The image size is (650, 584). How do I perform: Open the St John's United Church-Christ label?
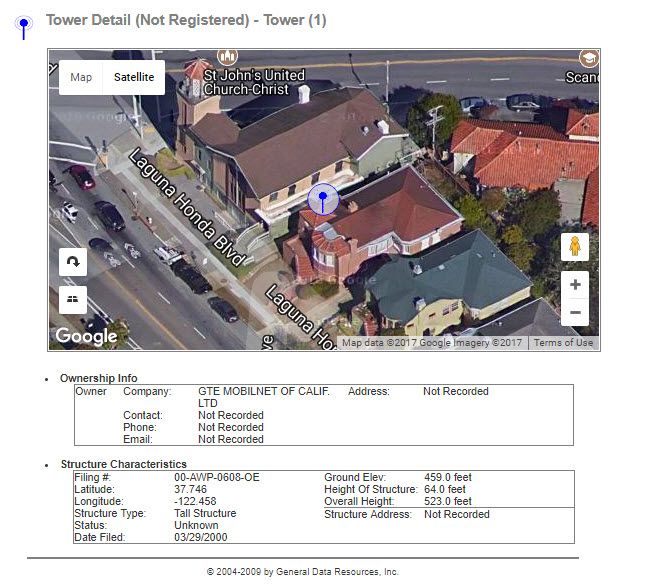[x=254, y=82]
